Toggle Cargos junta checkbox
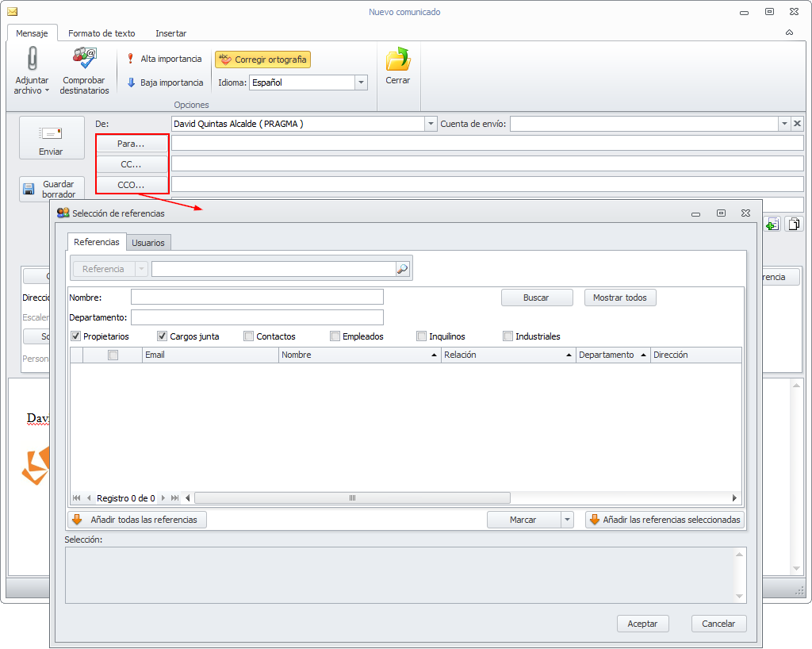The image size is (812, 649). [162, 336]
